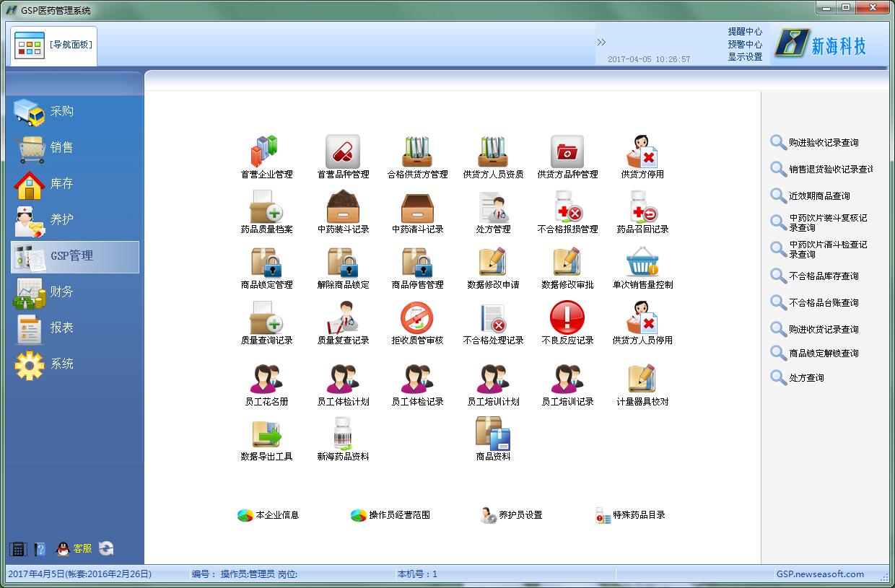Viewport: 895px width, 588px height.
Task: Select 养护 in sidebar
Action: tap(75, 220)
